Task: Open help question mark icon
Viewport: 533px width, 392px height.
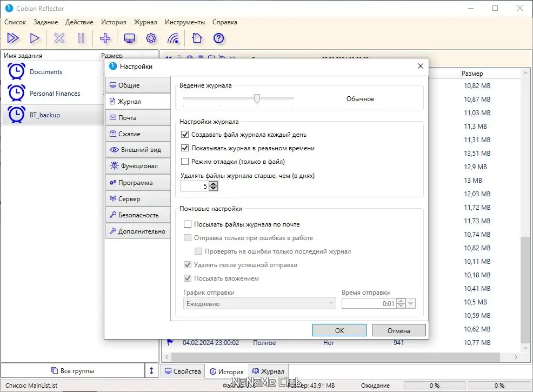Action: [x=218, y=38]
